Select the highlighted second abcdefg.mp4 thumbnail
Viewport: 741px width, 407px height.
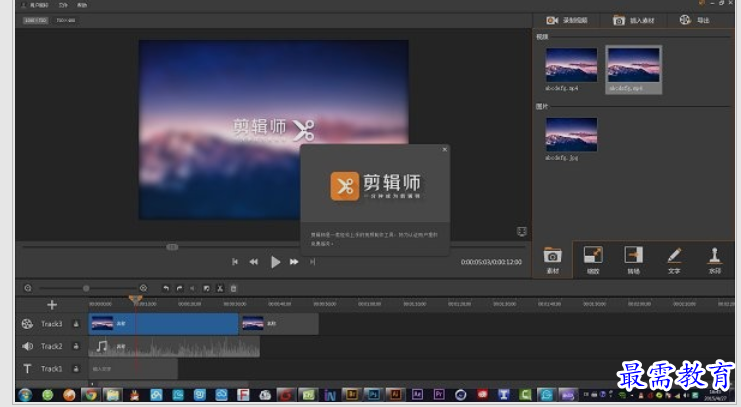633,69
